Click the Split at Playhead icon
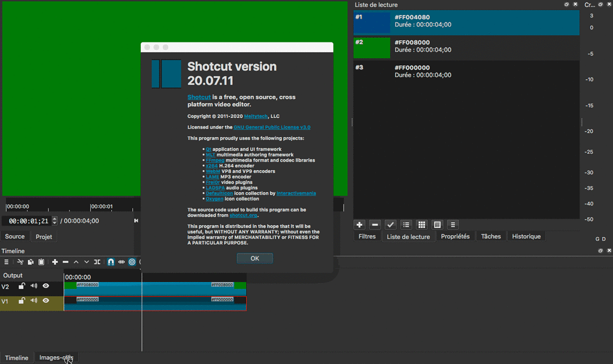The width and height of the screenshot is (613, 364). 97,262
